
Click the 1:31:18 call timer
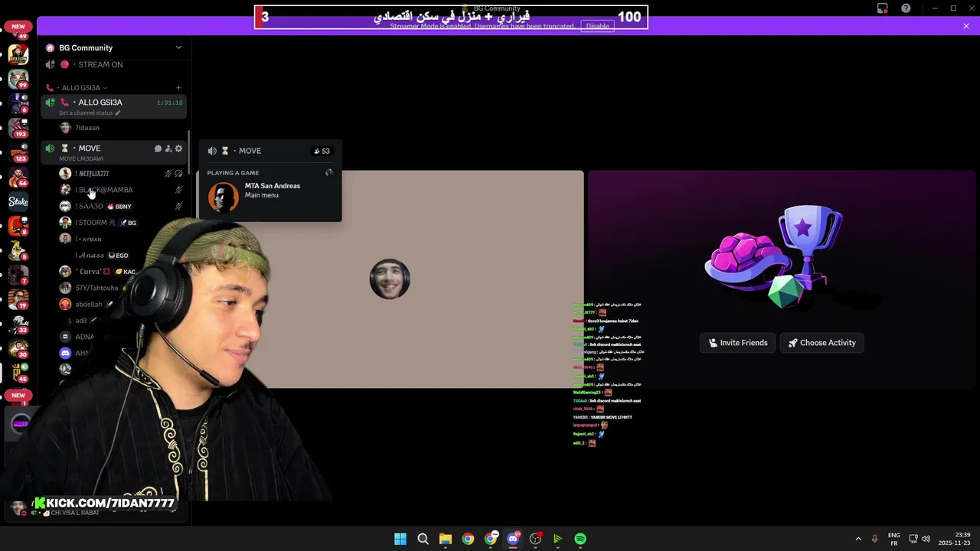tap(170, 103)
